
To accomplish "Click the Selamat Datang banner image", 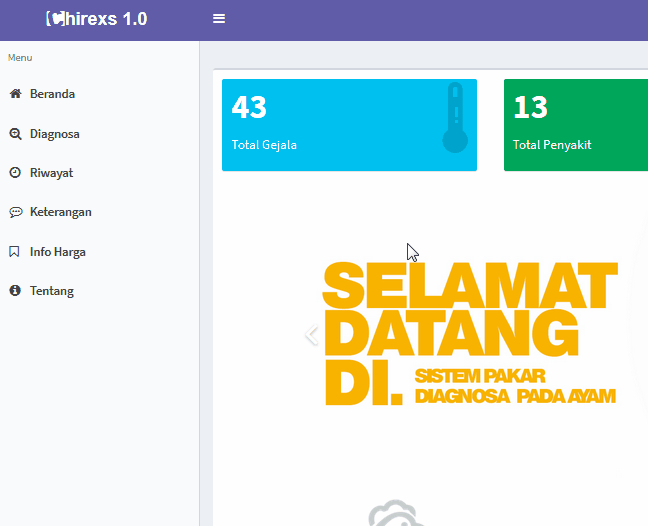I will [470, 335].
